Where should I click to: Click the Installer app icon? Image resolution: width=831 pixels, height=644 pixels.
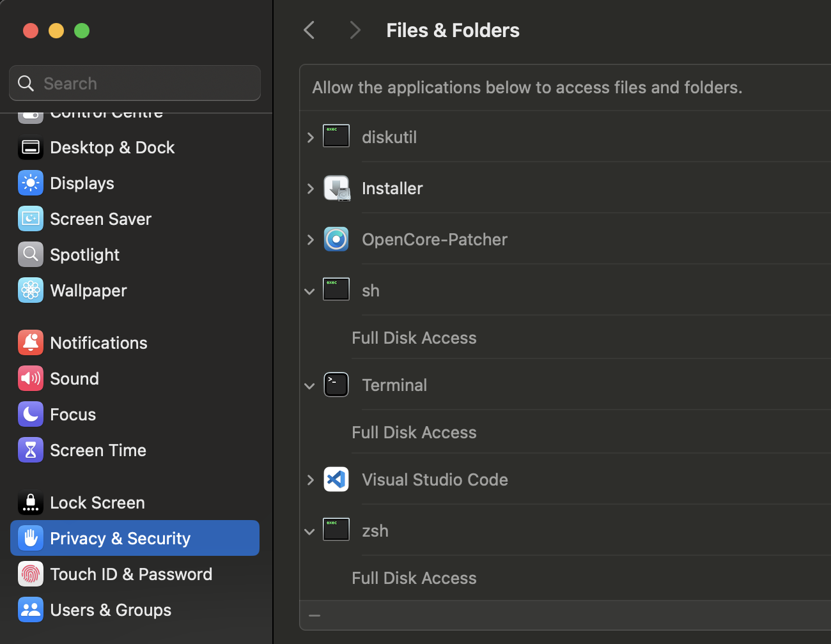click(336, 188)
